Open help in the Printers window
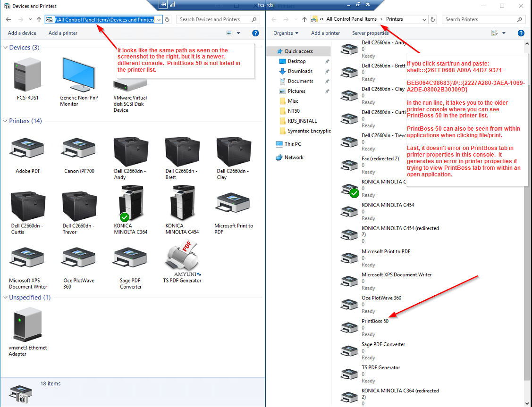 click(x=521, y=33)
